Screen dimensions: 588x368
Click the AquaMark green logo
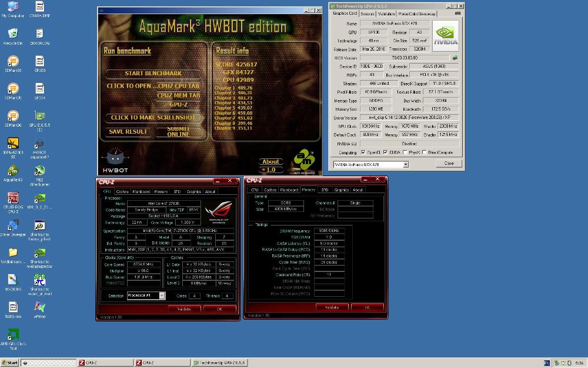pos(304,160)
